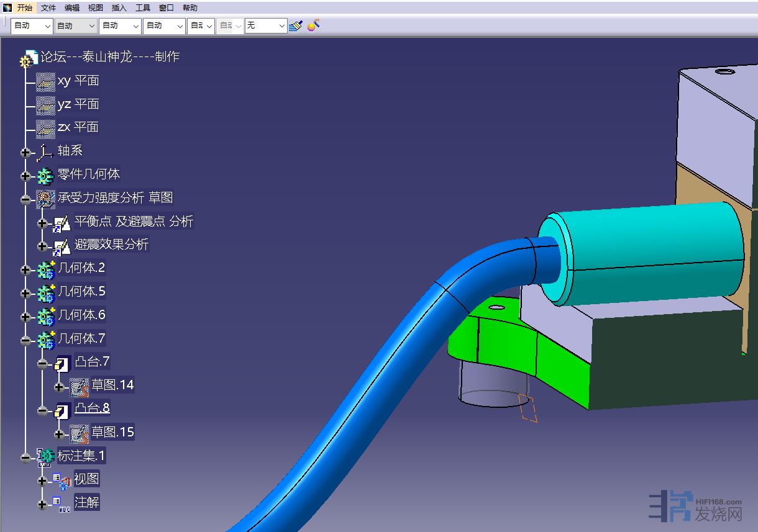Click the 凸台.7 pad feature icon
This screenshot has height=532, width=758.
pyautogui.click(x=62, y=363)
